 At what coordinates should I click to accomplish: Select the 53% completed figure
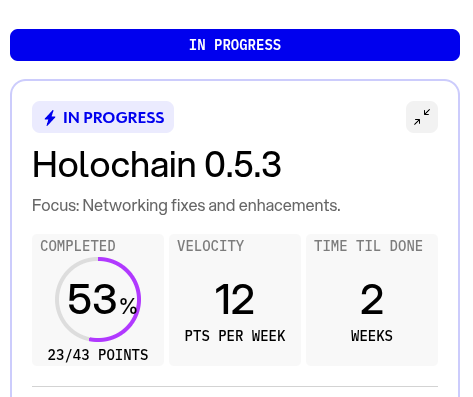[102, 299]
